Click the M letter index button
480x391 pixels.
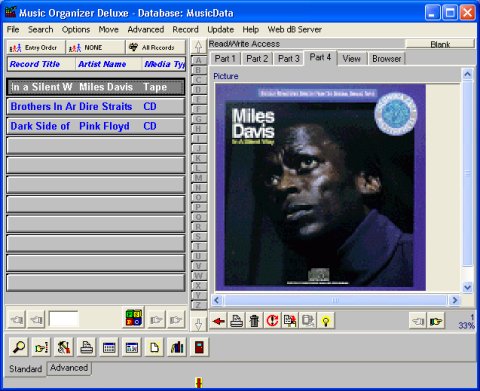(198, 178)
